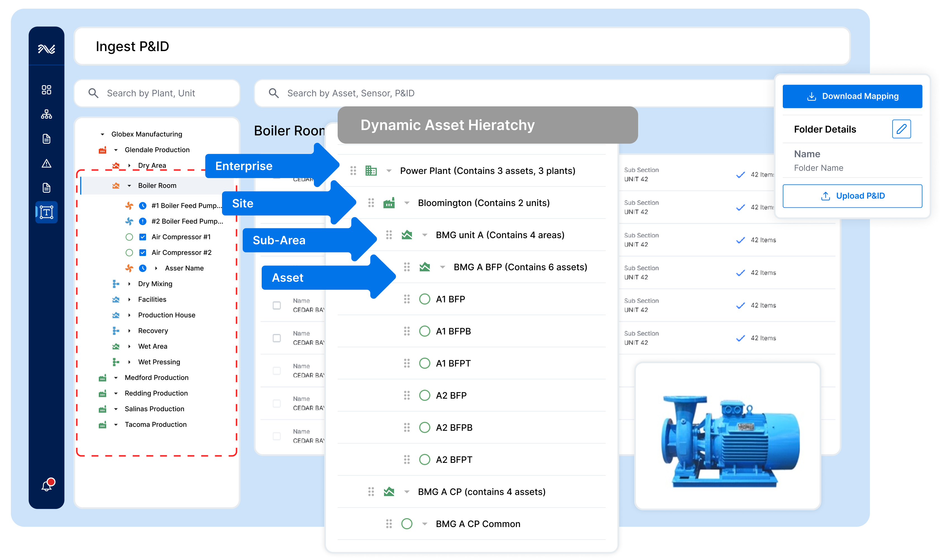This screenshot has width=940, height=560.
Task: Uncheck the Air Compressor #2 checkbox
Action: [143, 252]
